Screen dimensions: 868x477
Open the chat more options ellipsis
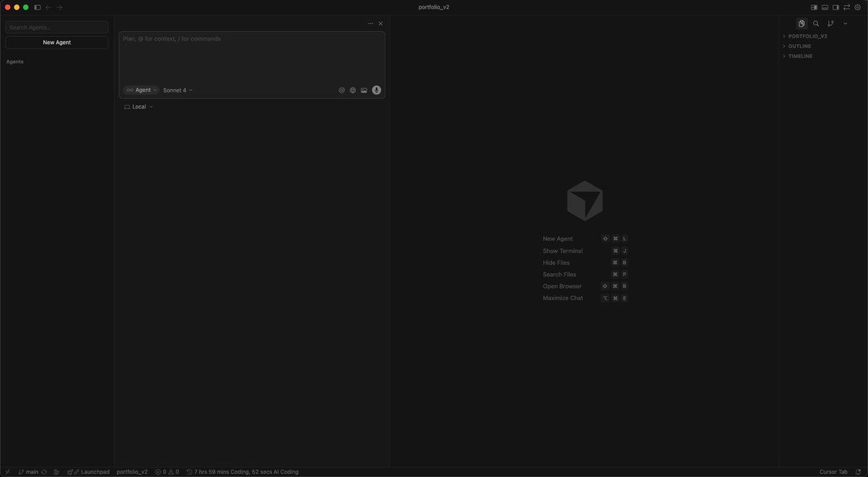[x=370, y=24]
